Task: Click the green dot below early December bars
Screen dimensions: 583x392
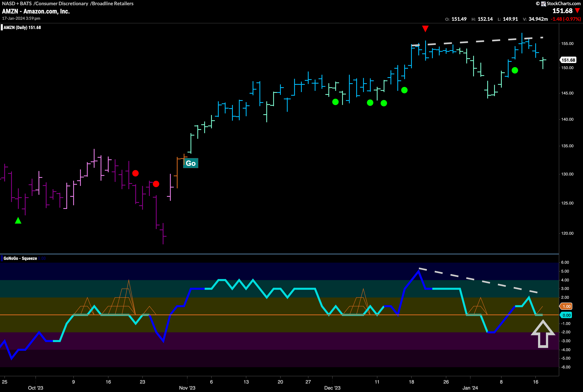Action: [x=335, y=102]
